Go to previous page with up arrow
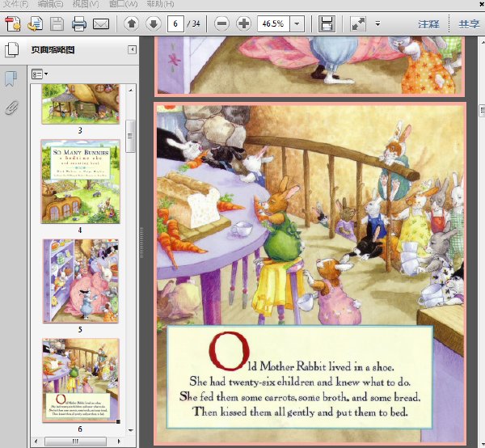The image size is (485, 448). tap(131, 23)
